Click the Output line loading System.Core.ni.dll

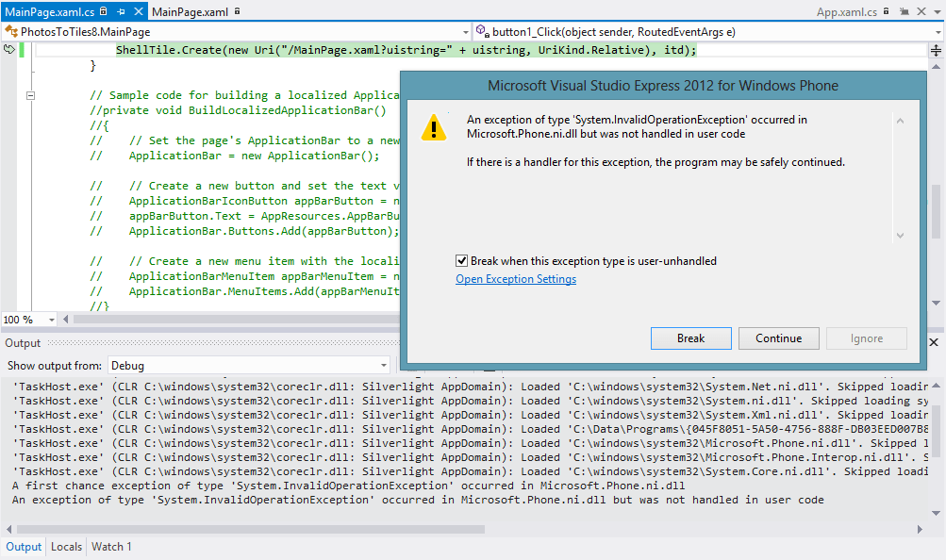coord(471,471)
